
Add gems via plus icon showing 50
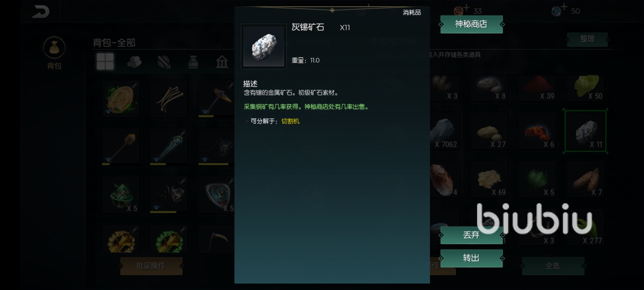coord(564,7)
